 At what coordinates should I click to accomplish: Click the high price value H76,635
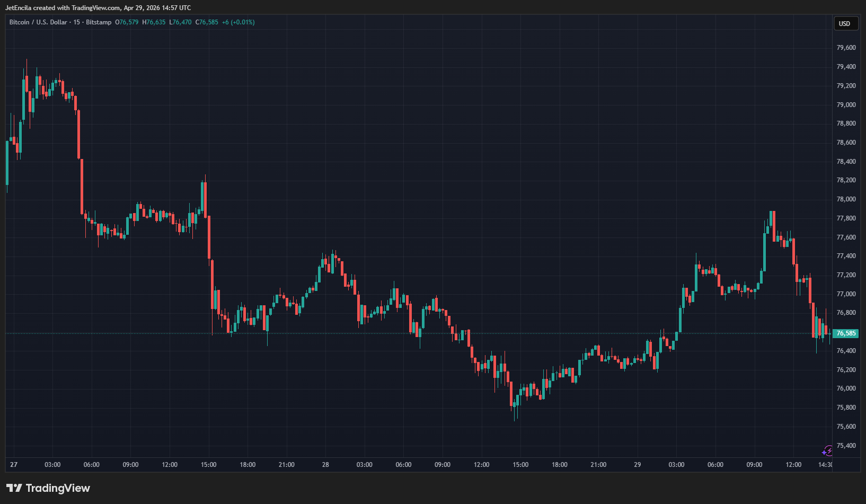coord(154,22)
